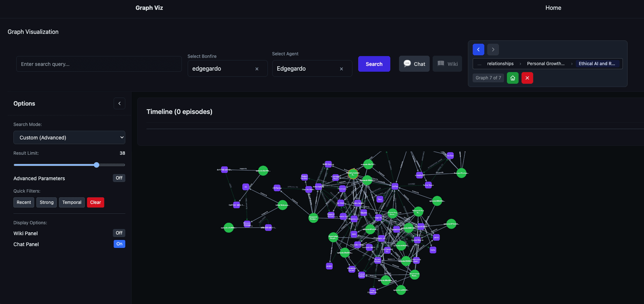Select the orange-outlined Transhumanism node
Screen dimensions: 644x304
pyautogui.click(x=353, y=174)
